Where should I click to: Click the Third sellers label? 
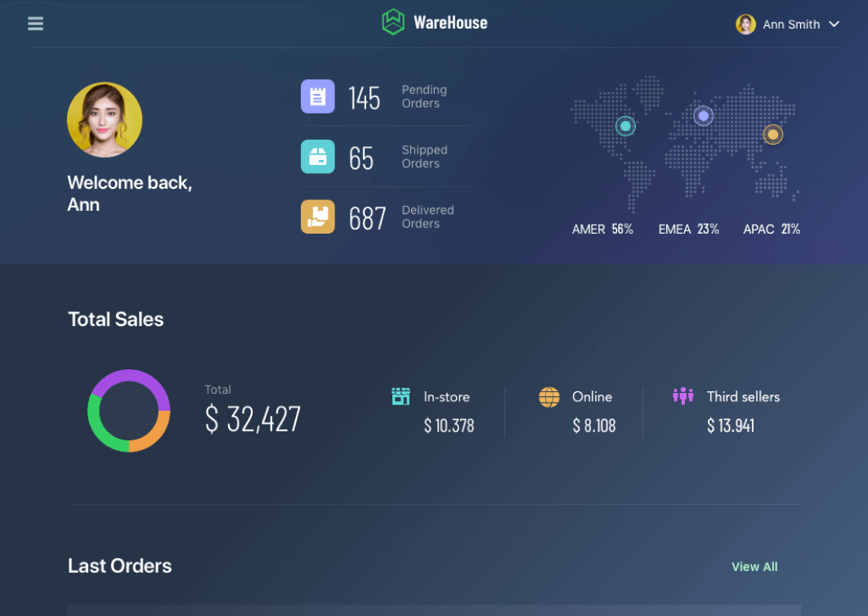click(743, 397)
